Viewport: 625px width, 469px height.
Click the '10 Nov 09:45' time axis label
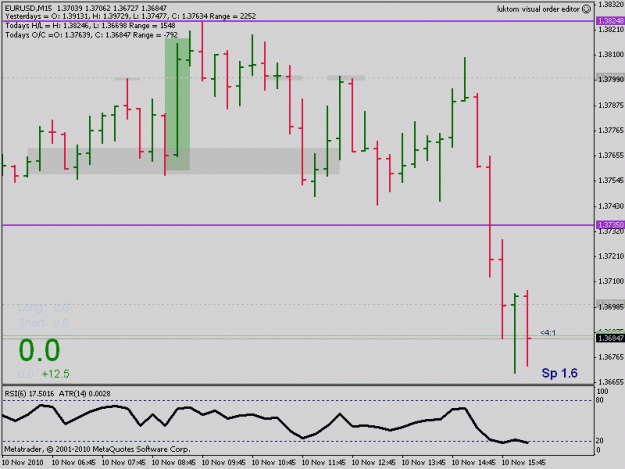click(224, 463)
